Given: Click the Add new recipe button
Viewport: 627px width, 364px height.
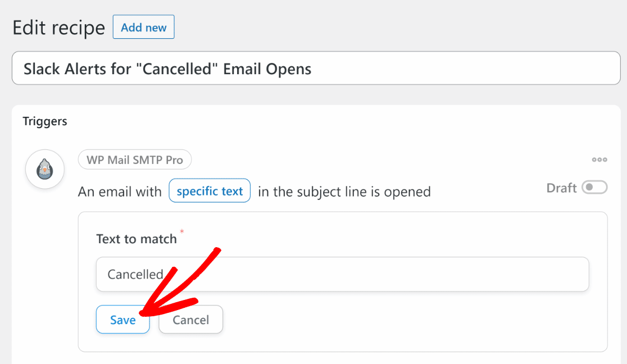Looking at the screenshot, I should (144, 27).
